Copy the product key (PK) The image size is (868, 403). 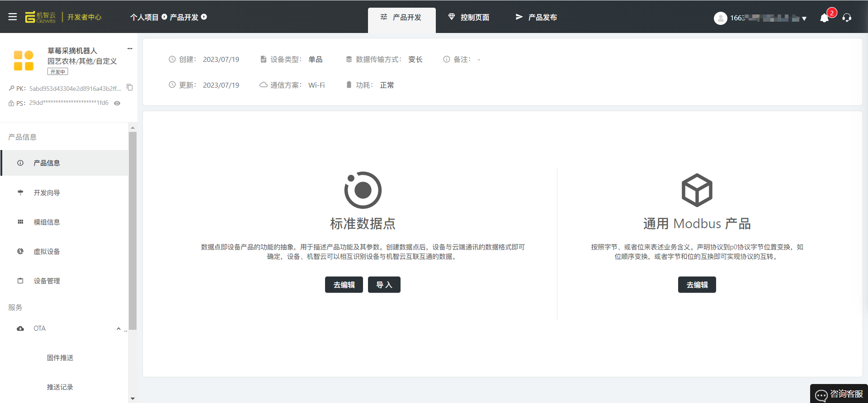click(x=130, y=87)
